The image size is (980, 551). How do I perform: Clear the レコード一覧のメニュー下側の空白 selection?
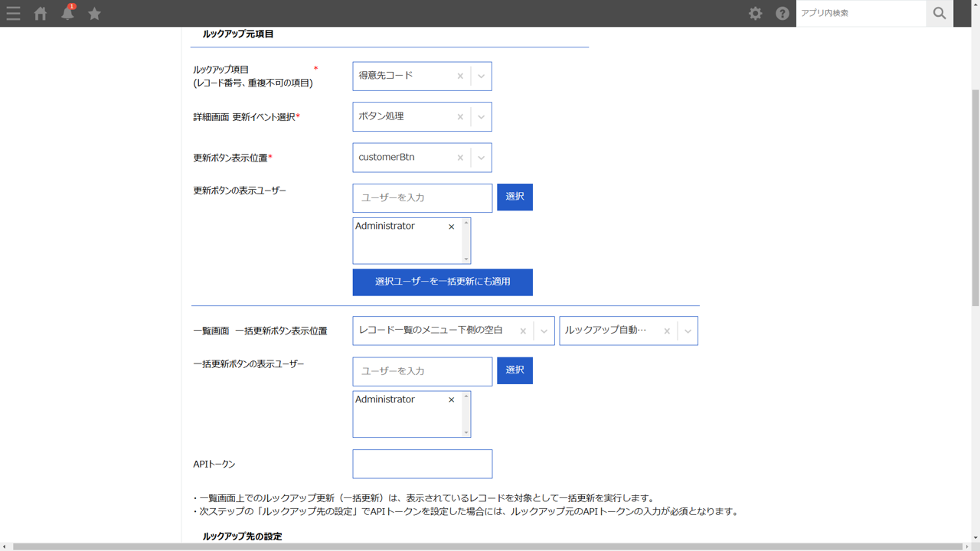(x=523, y=331)
